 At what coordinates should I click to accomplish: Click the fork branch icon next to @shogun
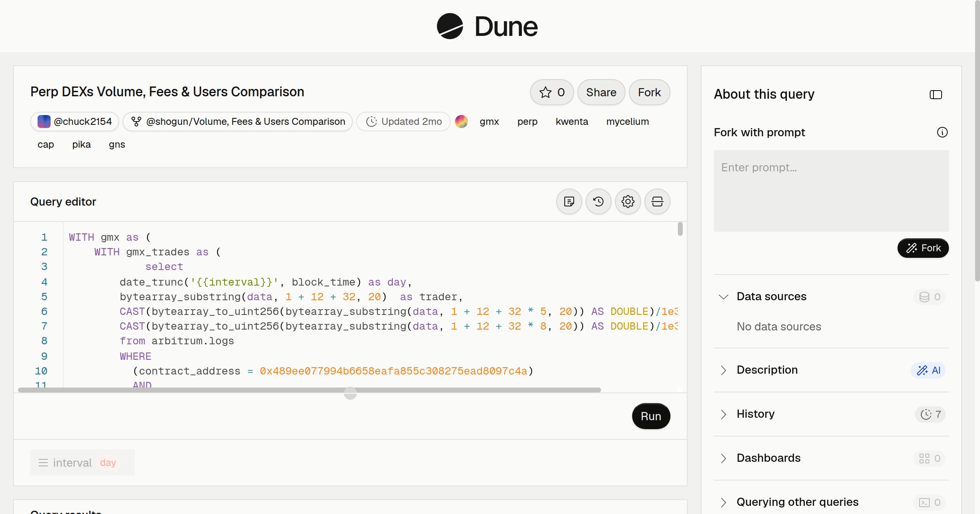pyautogui.click(x=136, y=122)
